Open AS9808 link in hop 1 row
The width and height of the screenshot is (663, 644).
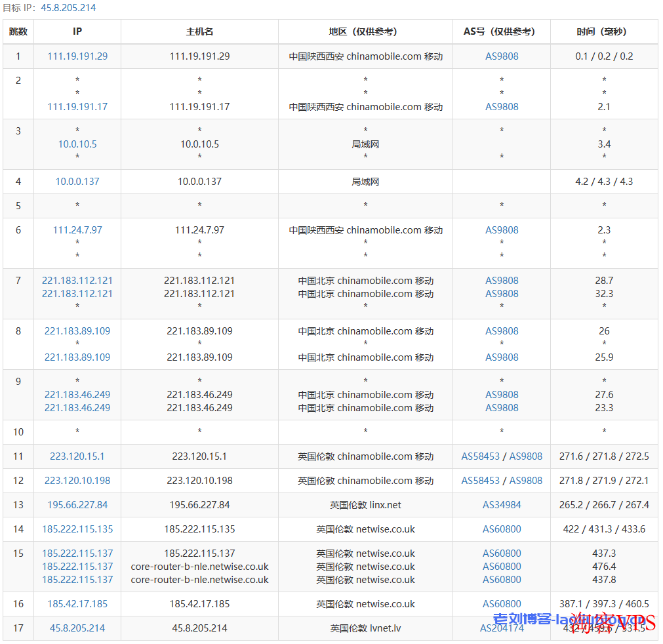pos(502,56)
